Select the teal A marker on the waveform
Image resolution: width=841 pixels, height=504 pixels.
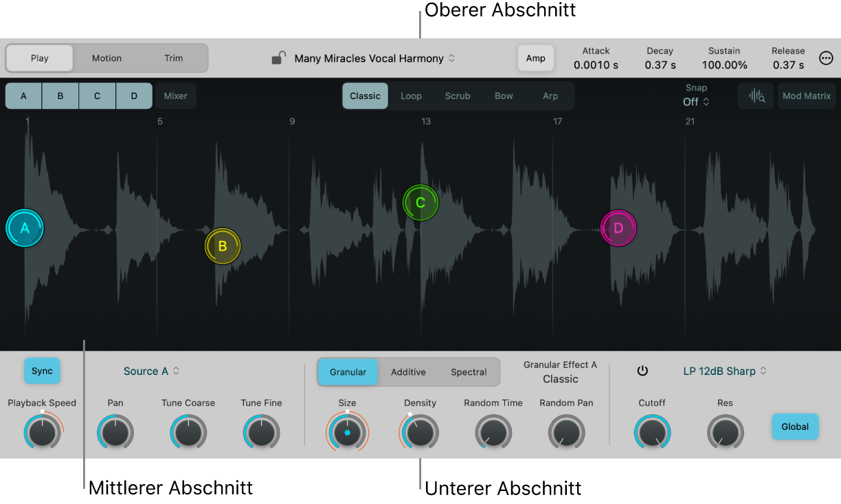coord(24,228)
